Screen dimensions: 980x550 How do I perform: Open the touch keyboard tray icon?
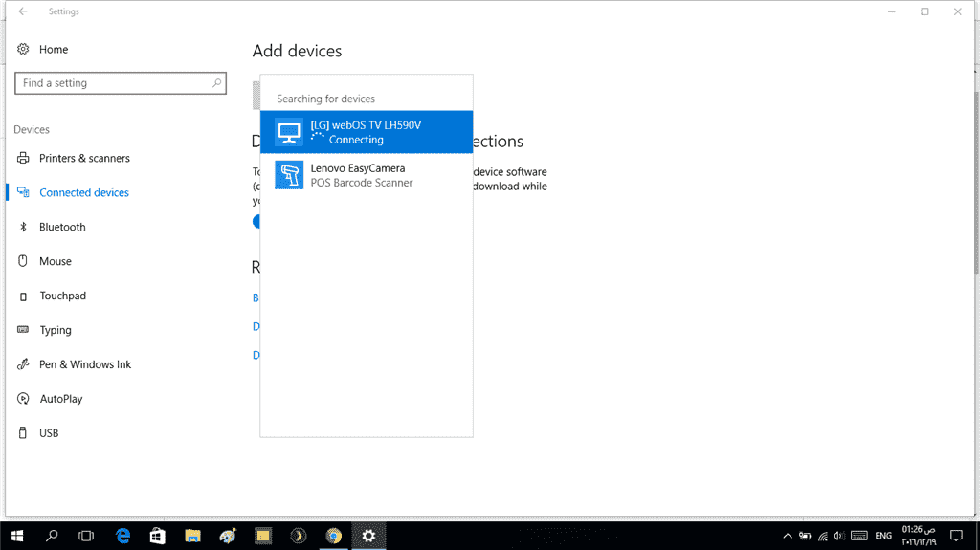click(x=859, y=536)
